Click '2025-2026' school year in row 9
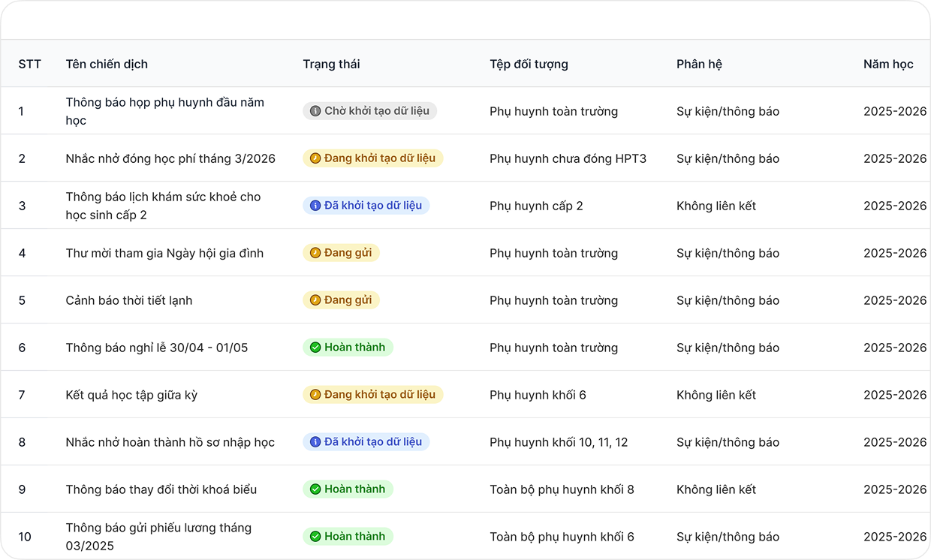This screenshot has width=931, height=560. click(x=895, y=489)
